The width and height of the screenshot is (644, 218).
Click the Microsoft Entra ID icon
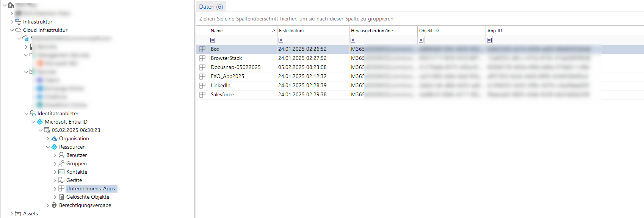(x=40, y=122)
